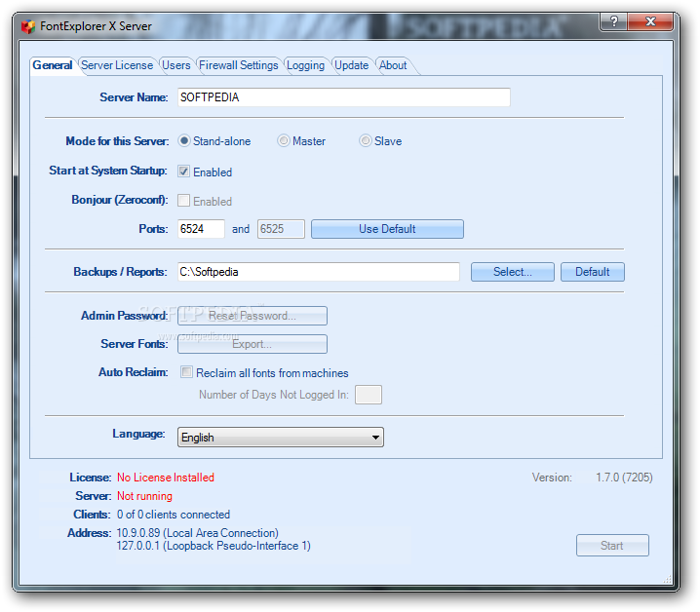
Task: Click the Not running server status
Action: (144, 496)
